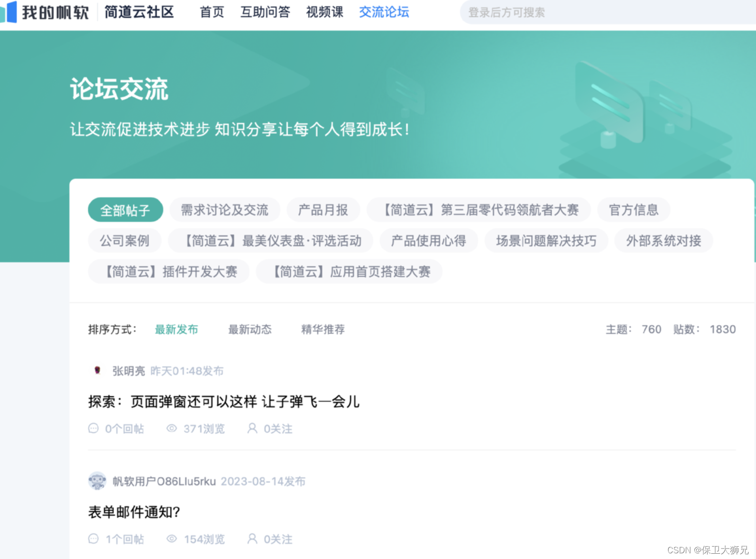This screenshot has height=559, width=756.
Task: Sort posts by 精华推荐
Action: [323, 329]
